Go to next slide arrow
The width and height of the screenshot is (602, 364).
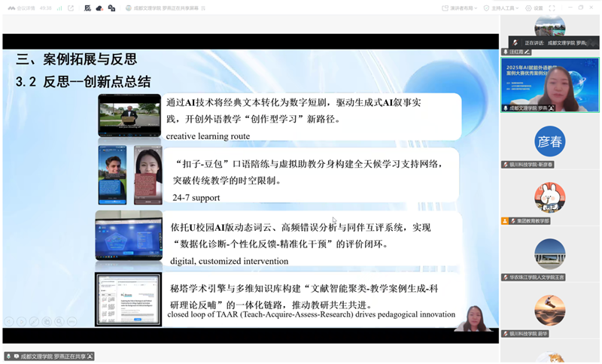[22, 321]
